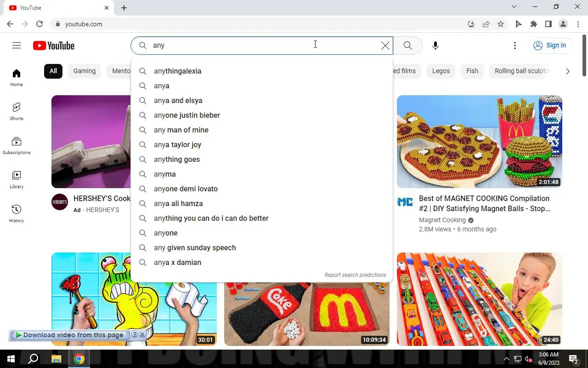Viewport: 588px width, 368px height.
Task: Open a new browser tab
Action: point(124,8)
